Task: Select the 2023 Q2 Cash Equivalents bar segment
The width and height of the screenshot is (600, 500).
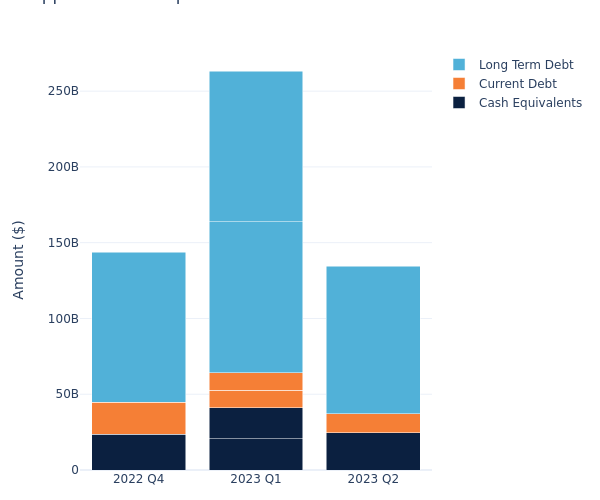Action: [x=373, y=451]
